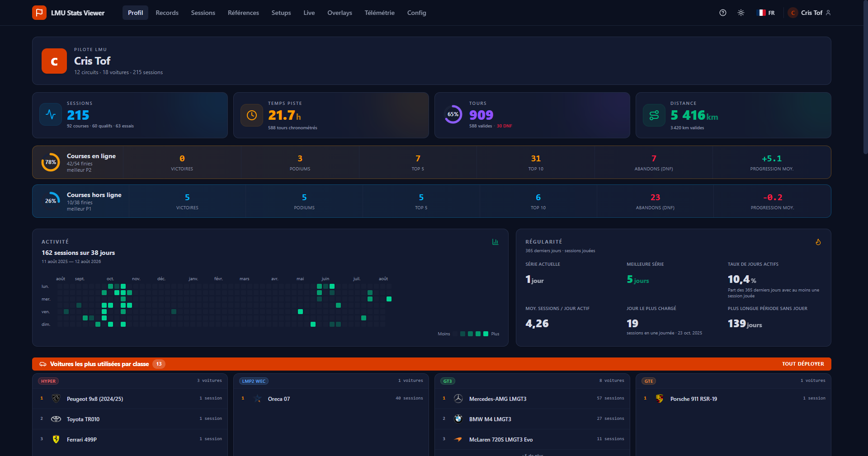Open the Cris Tof user menu
Viewport: 868px width, 456px height.
pos(809,13)
